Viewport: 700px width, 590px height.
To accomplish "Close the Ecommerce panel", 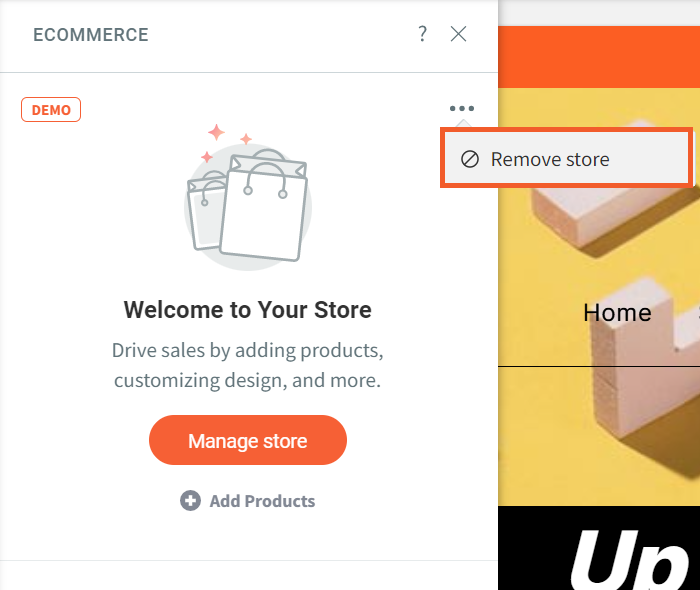I will (x=459, y=34).
